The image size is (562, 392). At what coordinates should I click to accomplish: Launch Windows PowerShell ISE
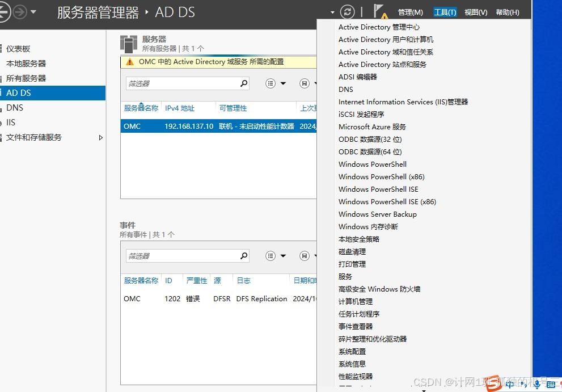click(x=378, y=189)
